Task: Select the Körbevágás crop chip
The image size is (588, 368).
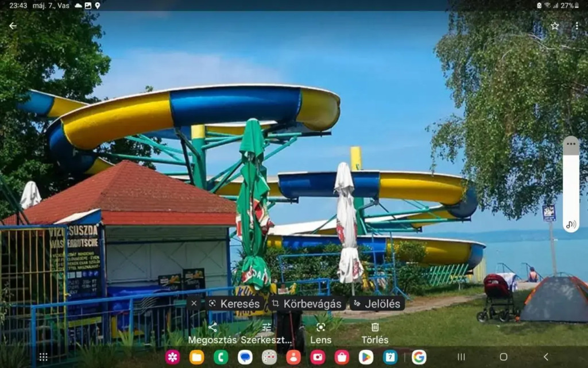Action: pyautogui.click(x=308, y=304)
